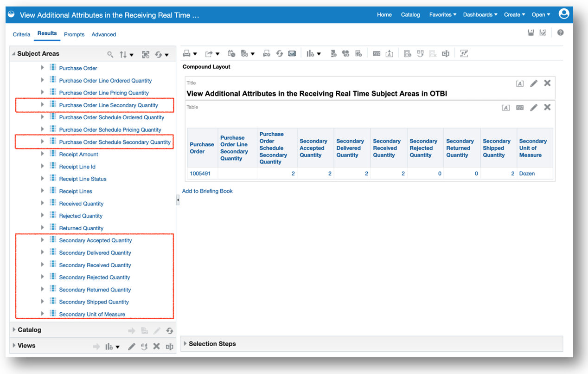588x374 pixels.
Task: Edit the Table view with pencil
Action: click(534, 108)
